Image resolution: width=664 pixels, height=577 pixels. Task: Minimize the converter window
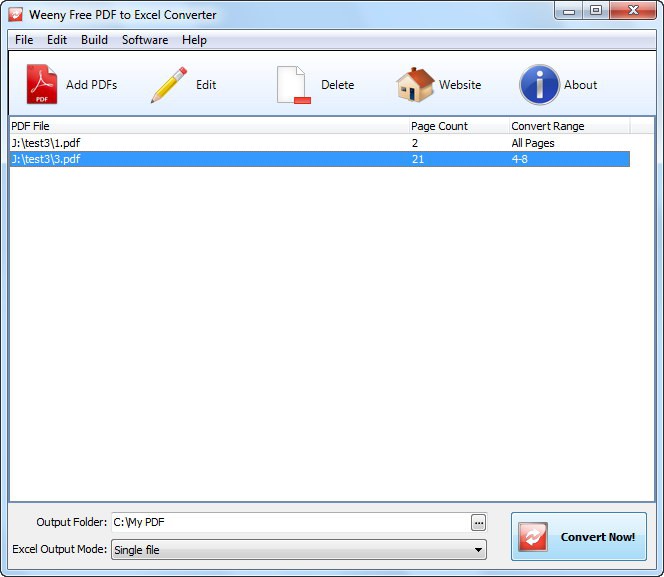pyautogui.click(x=569, y=11)
